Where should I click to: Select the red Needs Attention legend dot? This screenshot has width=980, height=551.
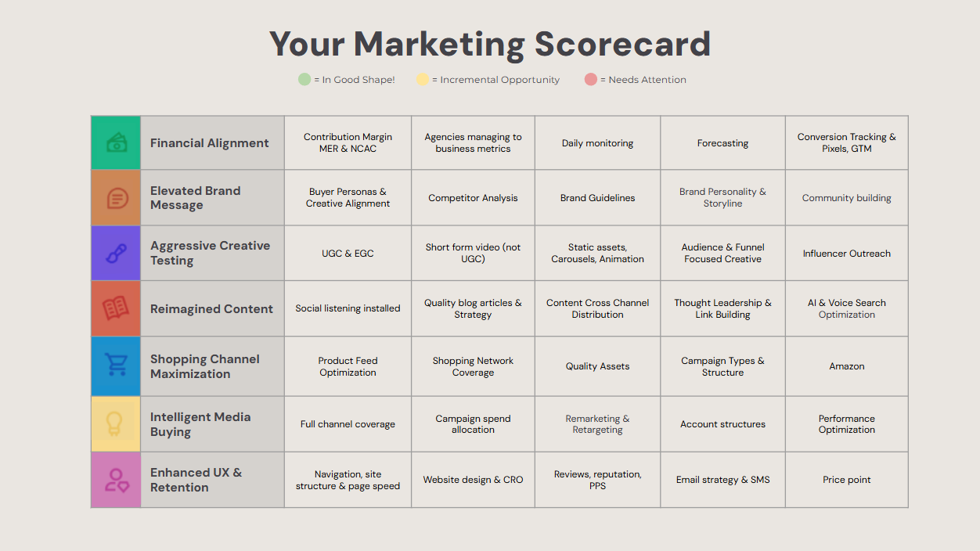[x=591, y=79]
